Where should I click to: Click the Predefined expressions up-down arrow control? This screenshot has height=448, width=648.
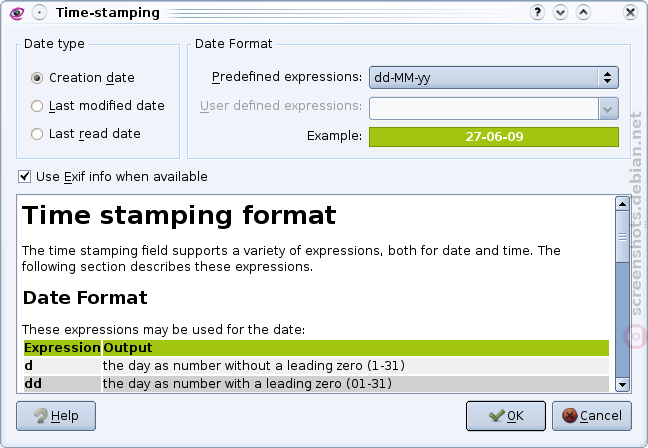pyautogui.click(x=608, y=77)
